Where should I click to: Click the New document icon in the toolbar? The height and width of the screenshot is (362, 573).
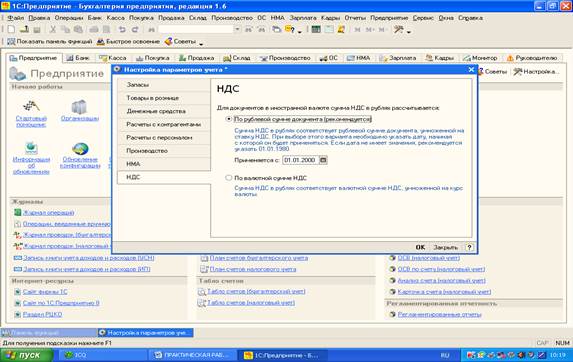pyautogui.click(x=11, y=30)
